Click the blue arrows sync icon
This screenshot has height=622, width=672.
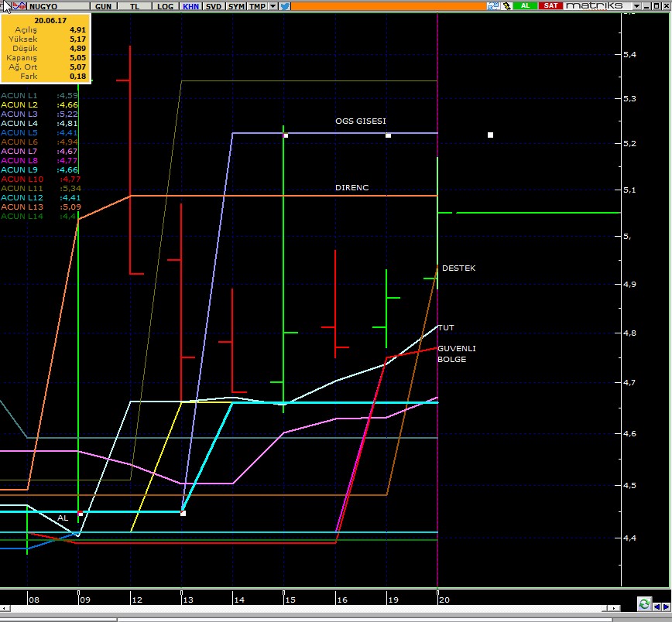[493, 6]
